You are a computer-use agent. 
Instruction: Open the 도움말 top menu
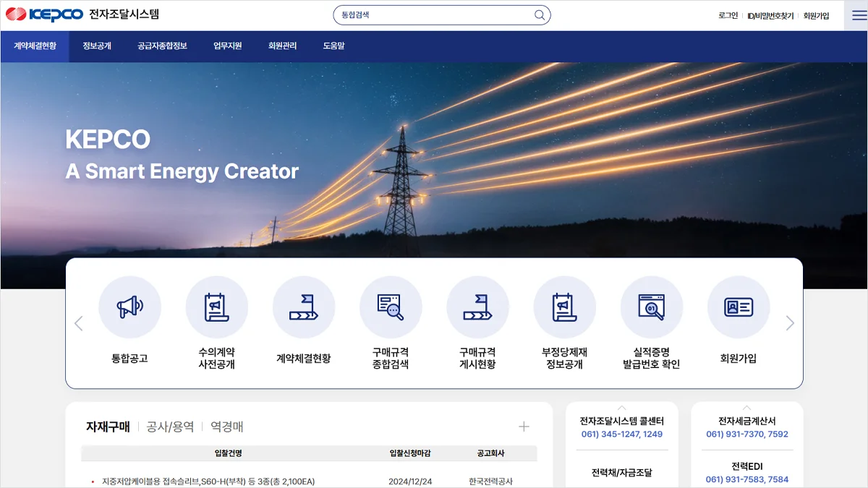point(333,46)
